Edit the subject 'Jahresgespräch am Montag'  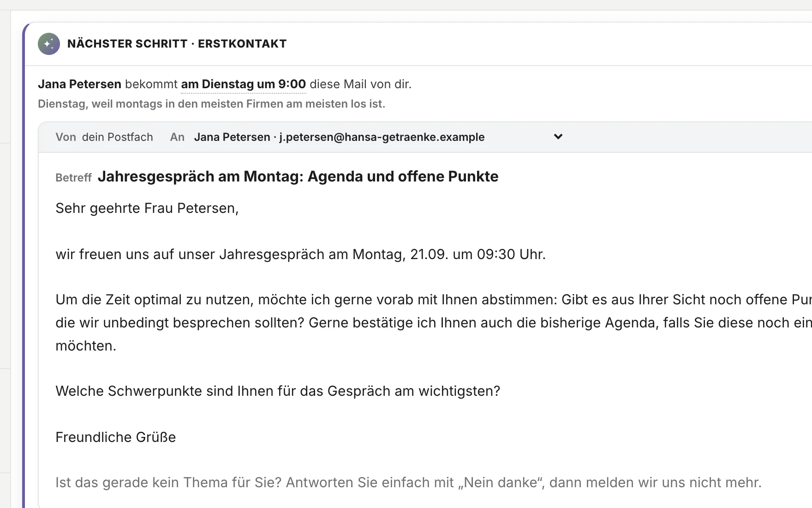pos(298,176)
